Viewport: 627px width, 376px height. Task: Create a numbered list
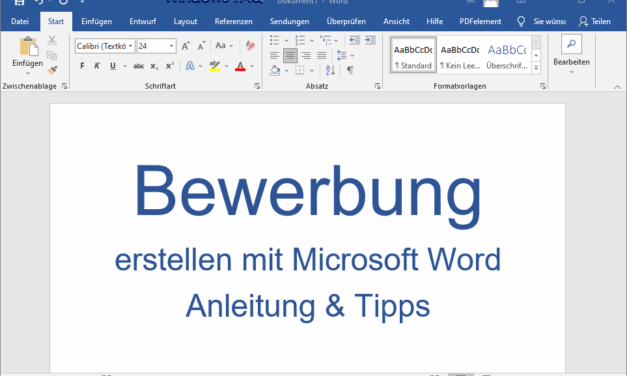(300, 40)
